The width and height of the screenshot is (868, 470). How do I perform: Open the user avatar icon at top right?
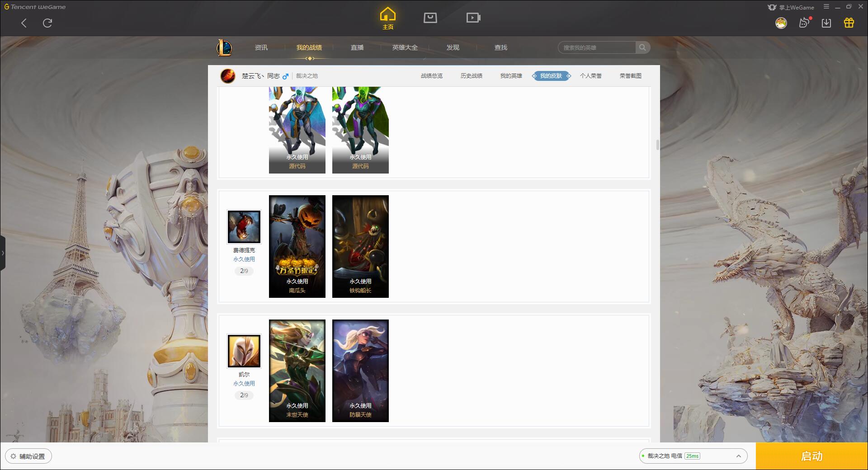coord(781,23)
